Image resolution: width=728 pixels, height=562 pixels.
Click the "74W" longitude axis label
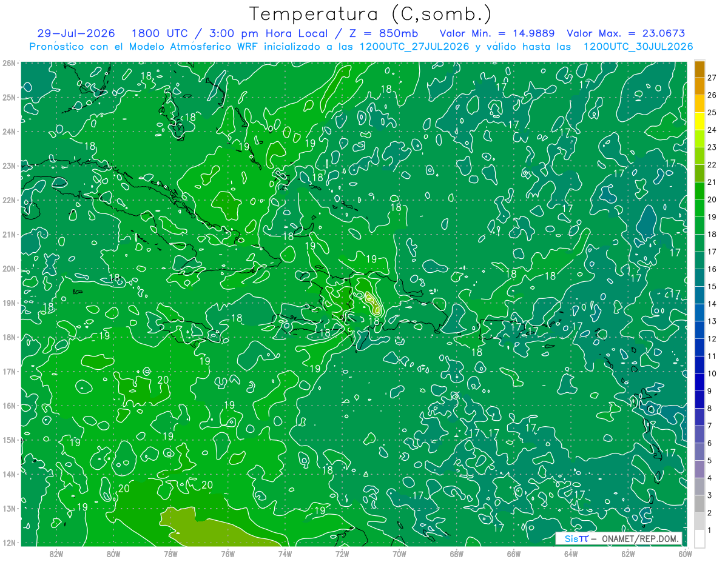(x=285, y=554)
